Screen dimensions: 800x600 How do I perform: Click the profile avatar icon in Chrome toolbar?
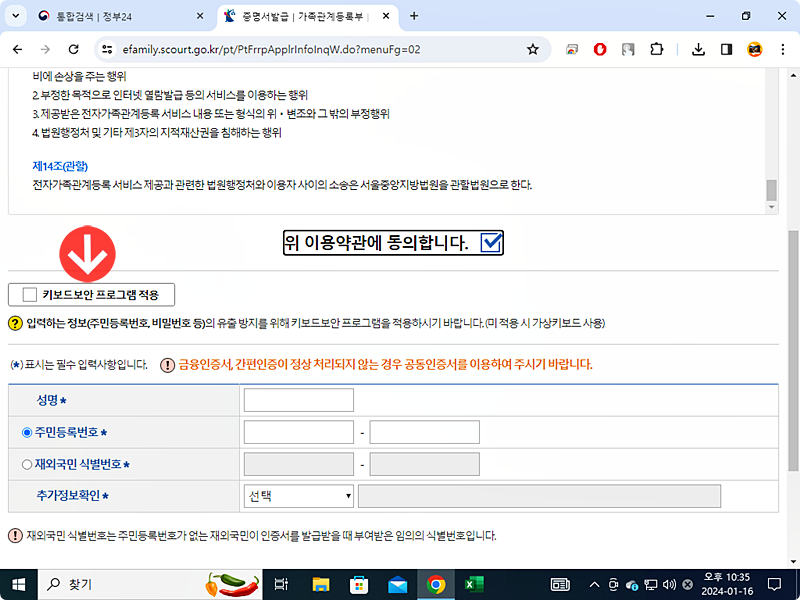(753, 48)
